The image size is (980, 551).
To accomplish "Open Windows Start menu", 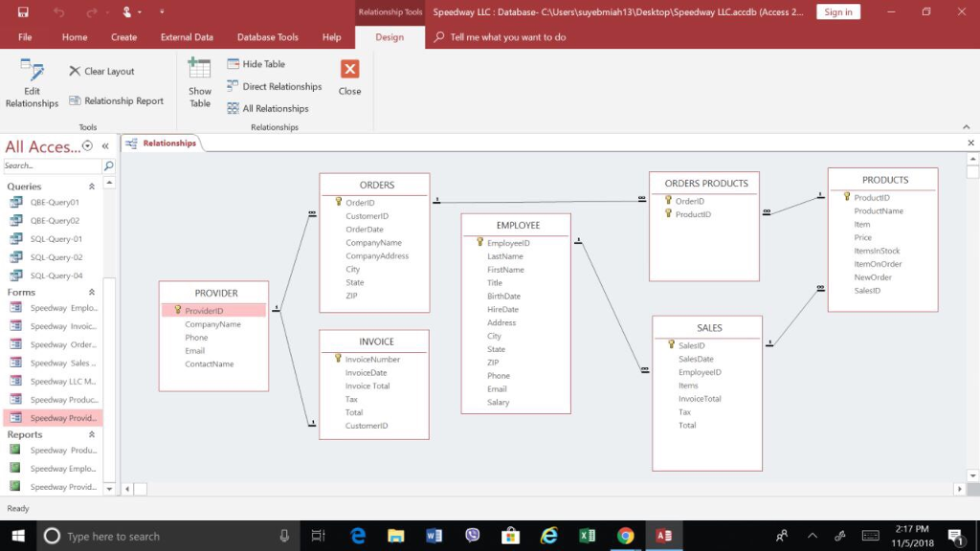I will 18,536.
